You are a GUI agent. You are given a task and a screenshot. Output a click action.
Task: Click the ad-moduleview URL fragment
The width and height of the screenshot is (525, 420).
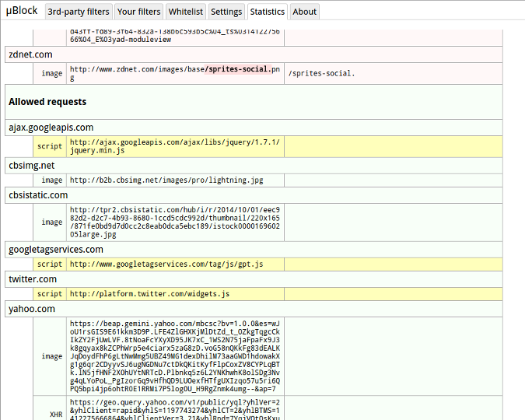[175, 36]
